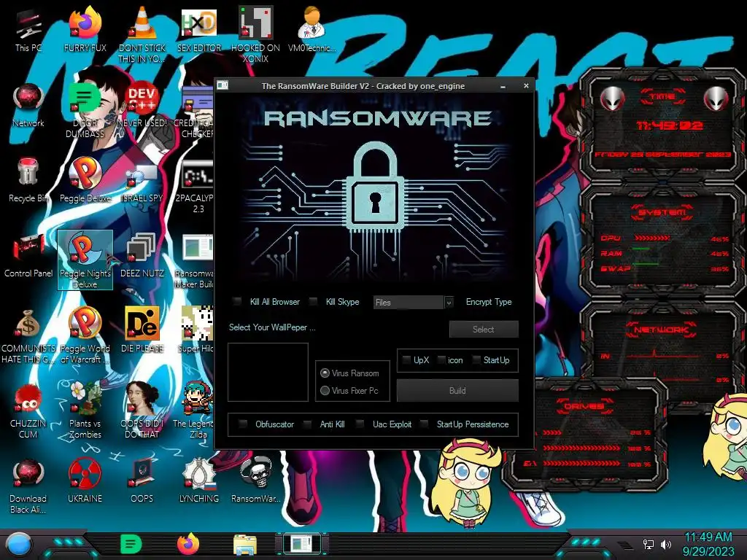The image size is (747, 560).
Task: Click the Build button
Action: tap(457, 391)
